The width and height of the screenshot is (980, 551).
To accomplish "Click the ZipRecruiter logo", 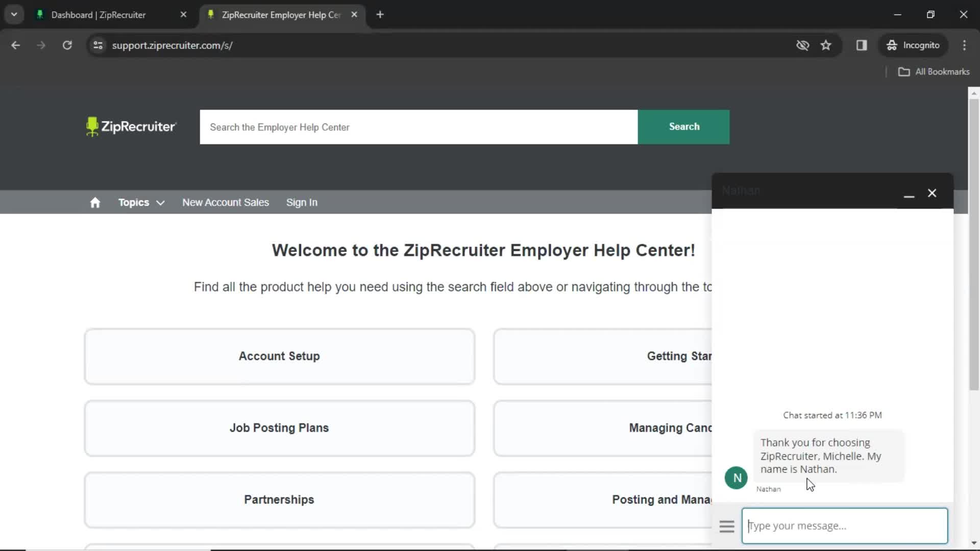I will [x=131, y=127].
